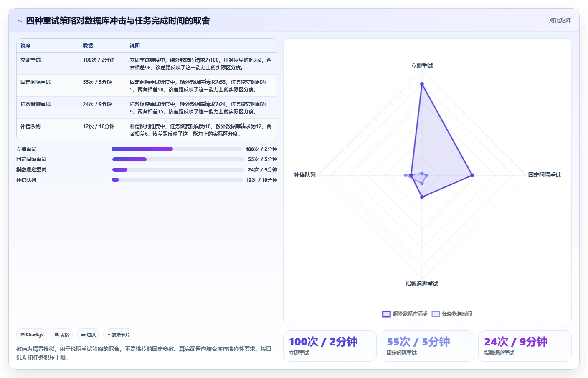This screenshot has width=588, height=378.
Task: Click the Chart.js chip
Action: pos(32,335)
